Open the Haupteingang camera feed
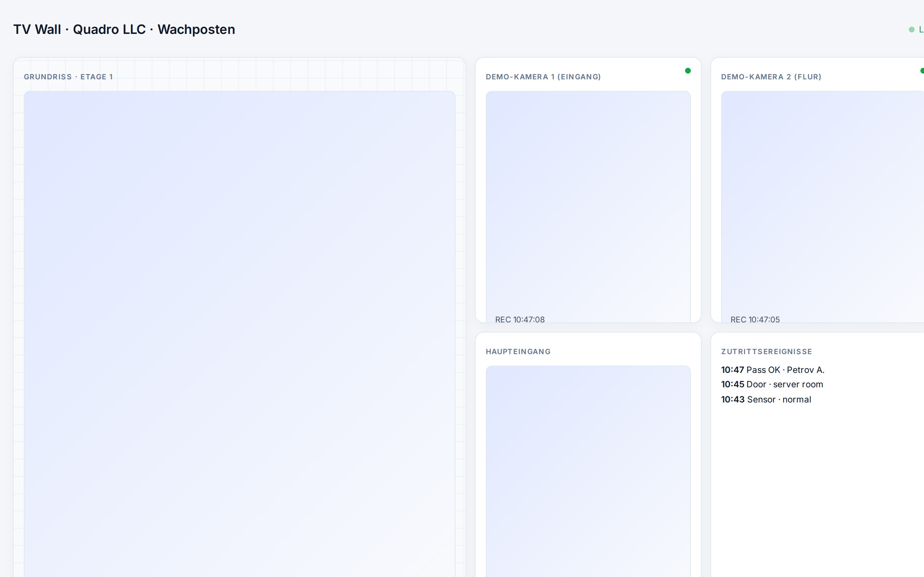Image resolution: width=924 pixels, height=577 pixels. click(x=588, y=471)
